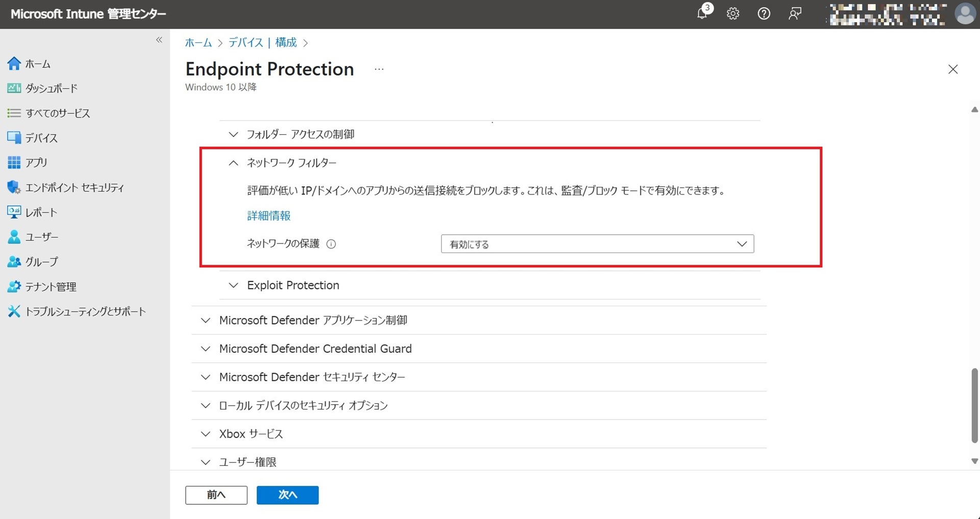The width and height of the screenshot is (980, 519).
Task: Open レポート in the sidebar
Action: pyautogui.click(x=41, y=212)
